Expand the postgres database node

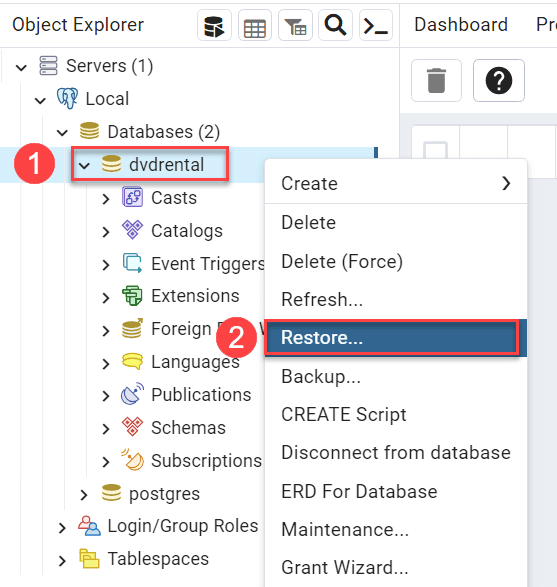click(84, 495)
